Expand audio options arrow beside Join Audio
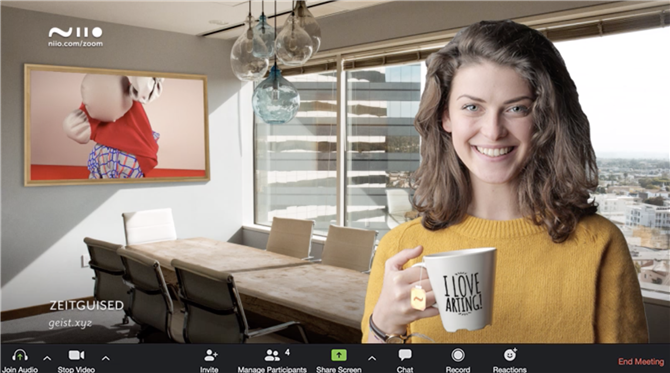The height and width of the screenshot is (373, 670). (x=47, y=358)
